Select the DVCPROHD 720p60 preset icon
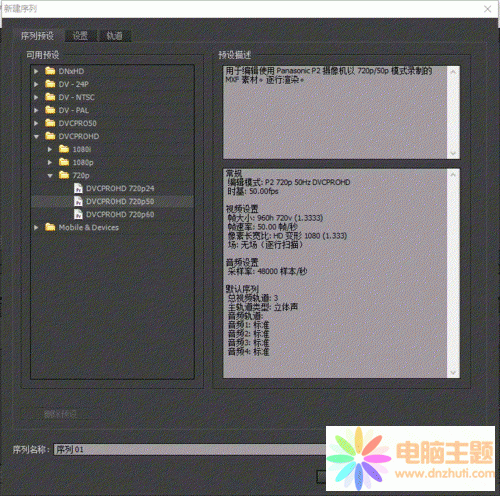The height and width of the screenshot is (496, 500). pyautogui.click(x=78, y=214)
